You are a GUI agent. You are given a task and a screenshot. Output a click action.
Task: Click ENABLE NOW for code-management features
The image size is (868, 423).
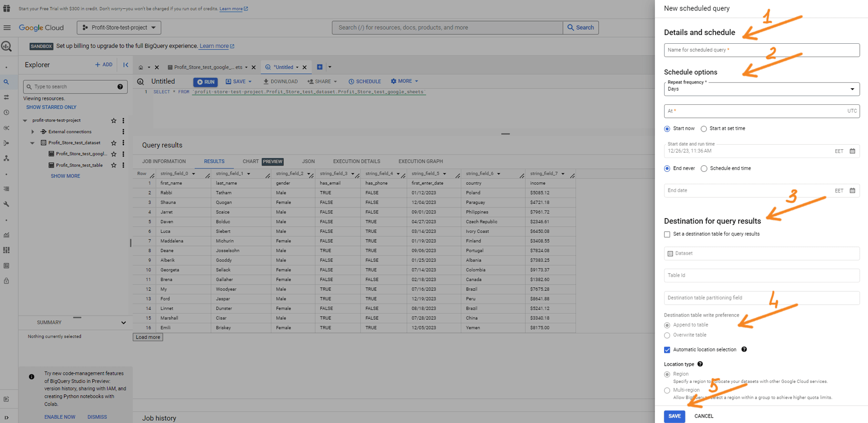tap(60, 417)
